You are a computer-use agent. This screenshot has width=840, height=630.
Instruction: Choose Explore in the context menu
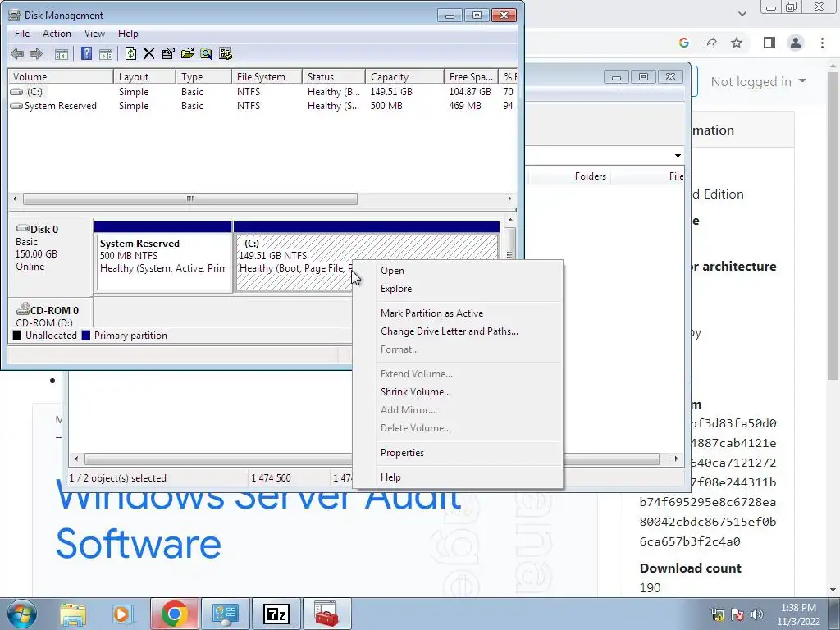pos(458,288)
